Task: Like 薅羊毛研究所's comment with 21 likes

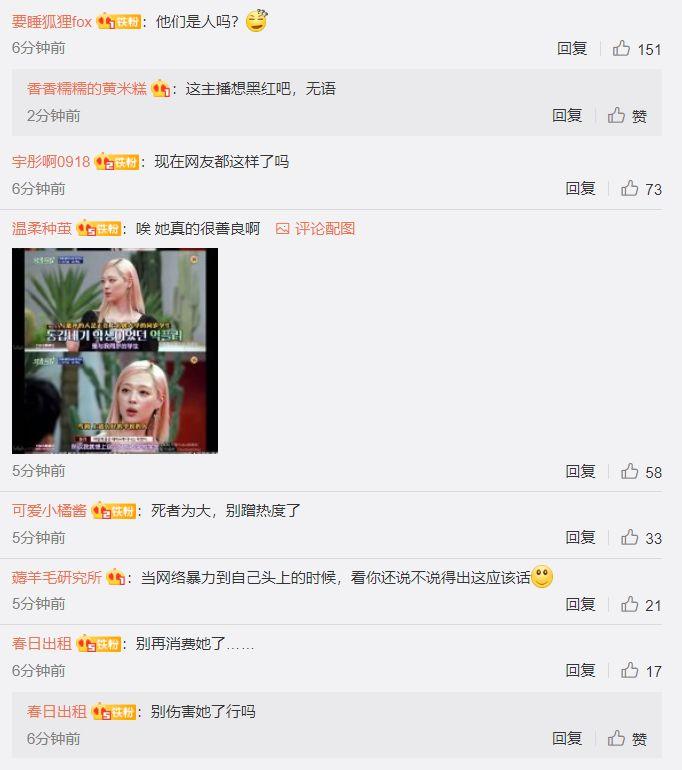Action: pyautogui.click(x=629, y=604)
